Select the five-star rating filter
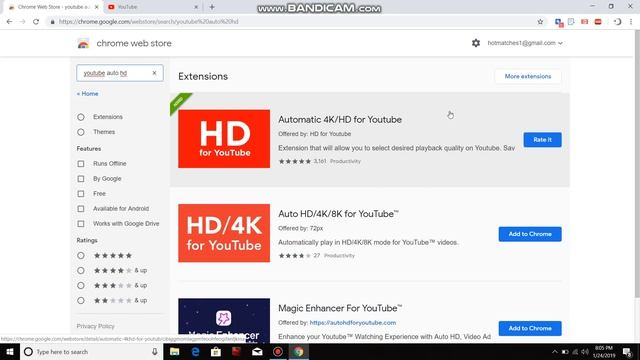 coord(81,256)
